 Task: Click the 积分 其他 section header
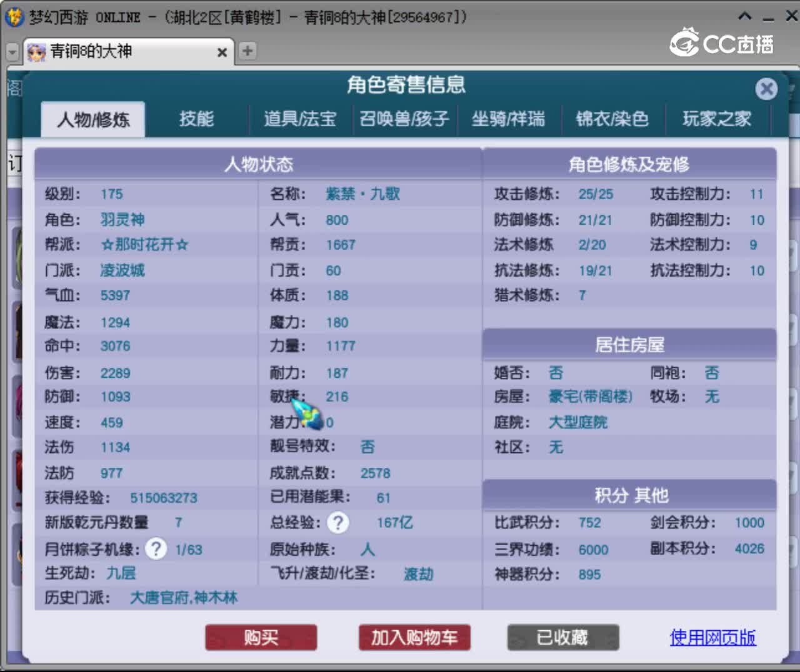[x=629, y=495]
